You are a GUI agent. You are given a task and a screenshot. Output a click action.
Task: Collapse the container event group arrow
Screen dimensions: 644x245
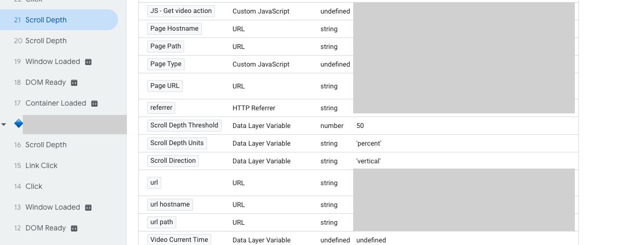[4, 124]
